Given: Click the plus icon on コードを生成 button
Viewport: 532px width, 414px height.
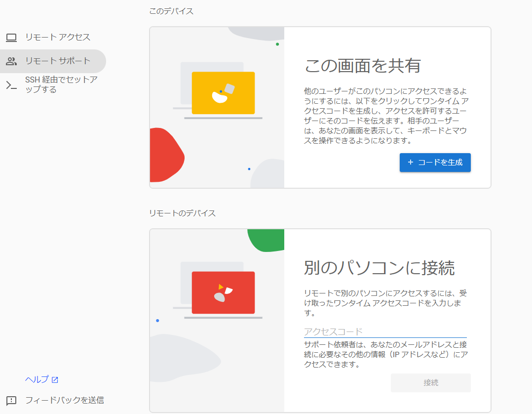Looking at the screenshot, I should pyautogui.click(x=410, y=163).
